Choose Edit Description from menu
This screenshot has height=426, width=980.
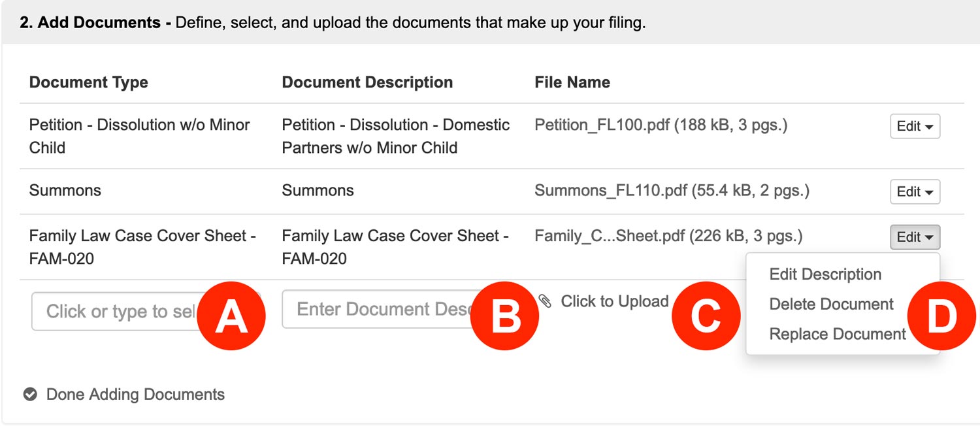[825, 274]
